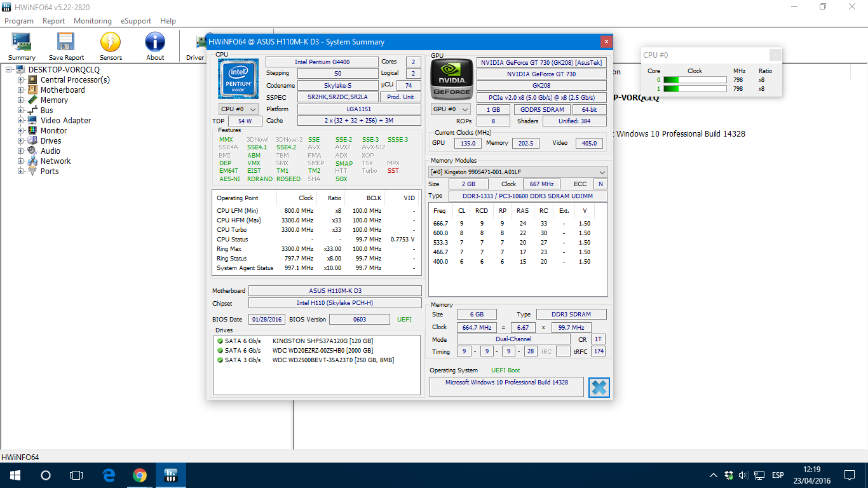Image resolution: width=868 pixels, height=488 pixels.
Task: Collapse the DESKTOP-VORQCLQ tree root
Action: pyautogui.click(x=10, y=69)
